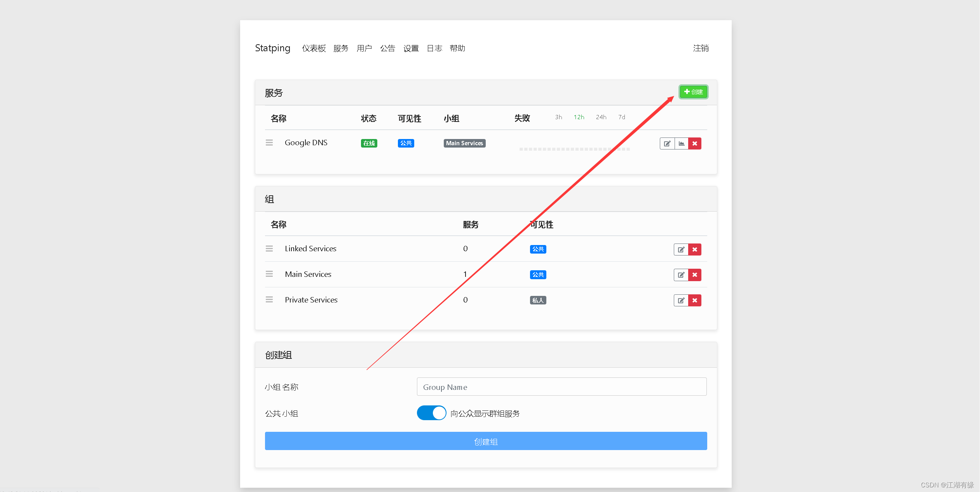Click the Private Services group name
The image size is (980, 492).
(x=311, y=300)
